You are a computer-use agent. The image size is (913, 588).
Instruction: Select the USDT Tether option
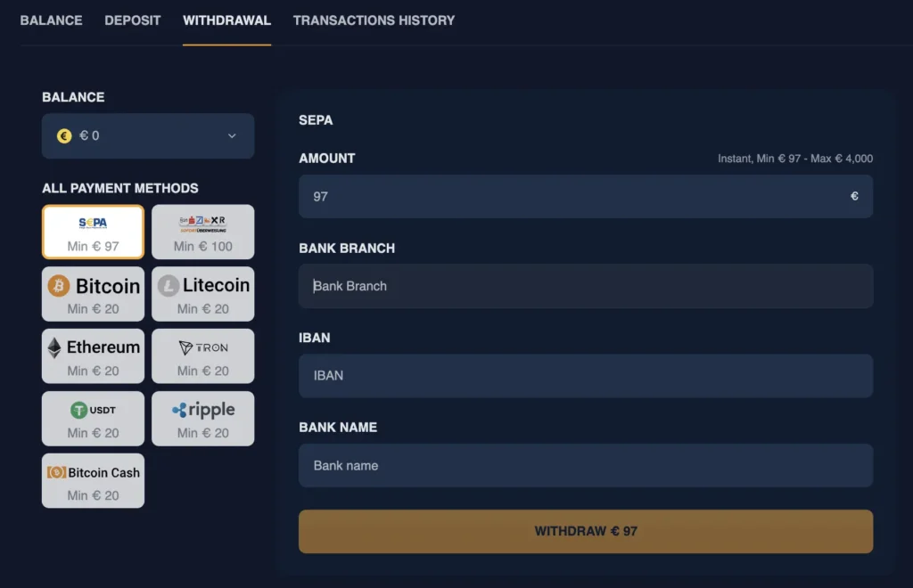coord(93,418)
